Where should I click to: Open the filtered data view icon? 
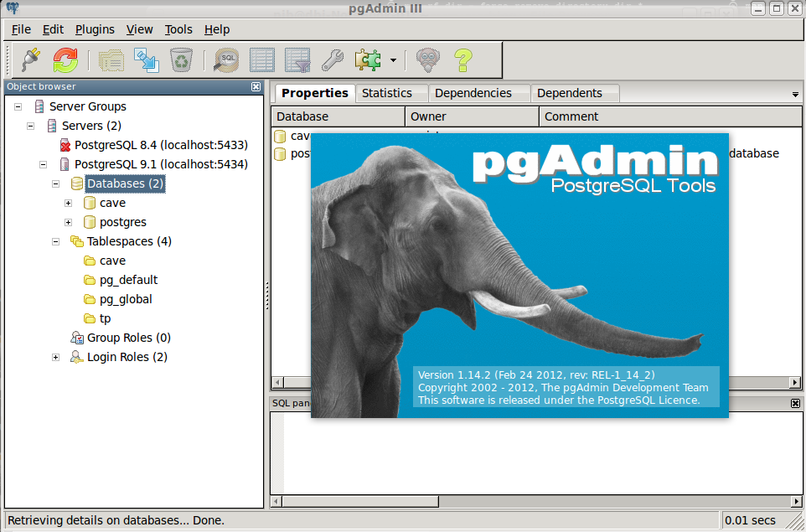(297, 60)
